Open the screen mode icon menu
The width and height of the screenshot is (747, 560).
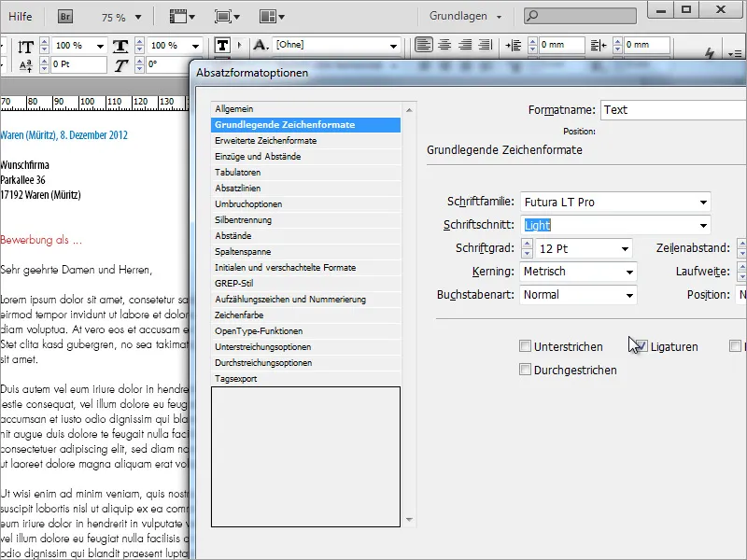(x=228, y=16)
